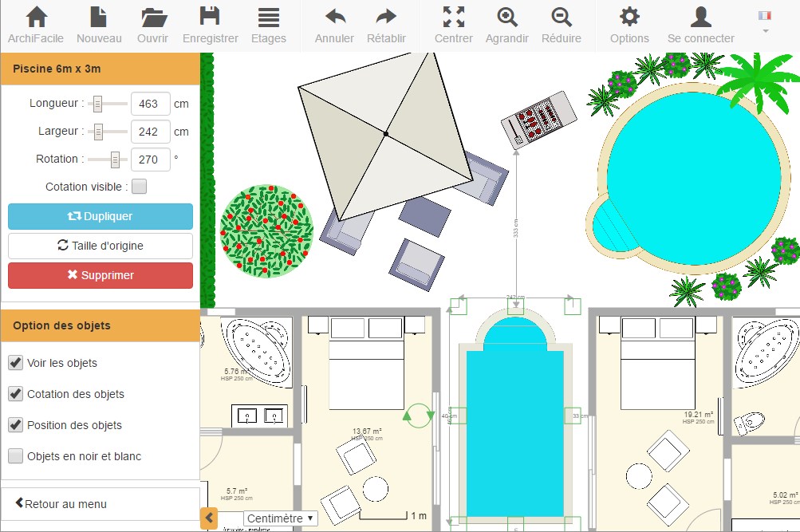Create a new plan with Nouveau

[x=99, y=25]
